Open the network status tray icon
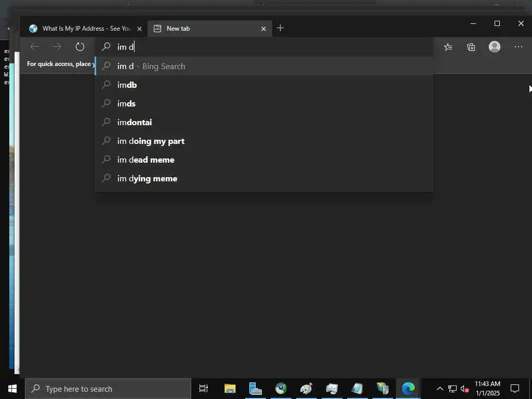 tap(453, 389)
